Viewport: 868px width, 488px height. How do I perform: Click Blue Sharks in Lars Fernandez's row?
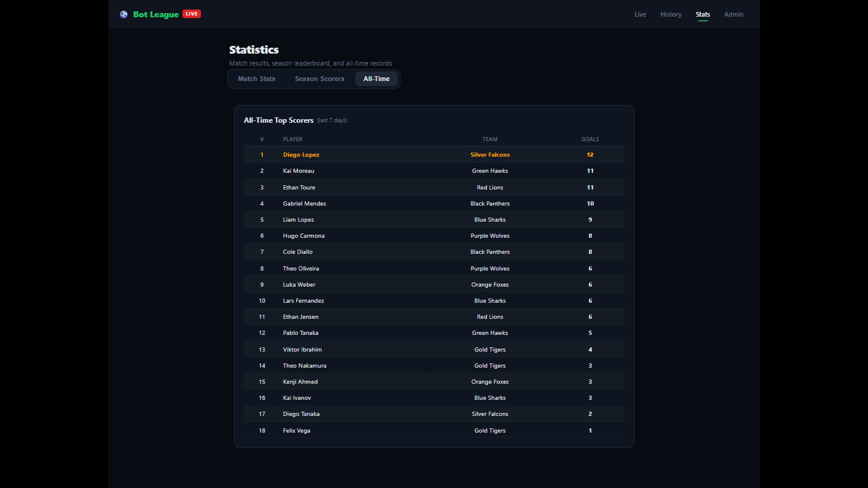pos(490,301)
